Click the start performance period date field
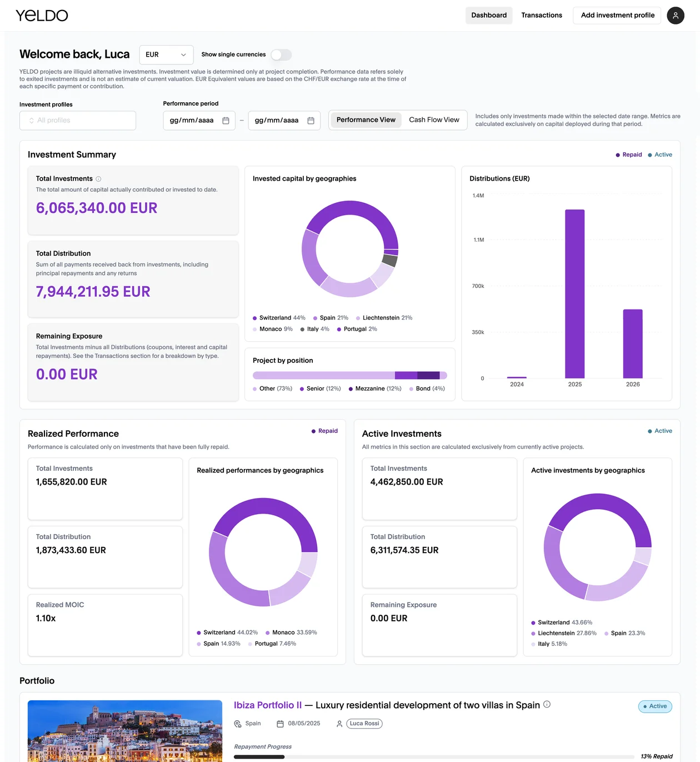This screenshot has height=762, width=700. [x=199, y=121]
